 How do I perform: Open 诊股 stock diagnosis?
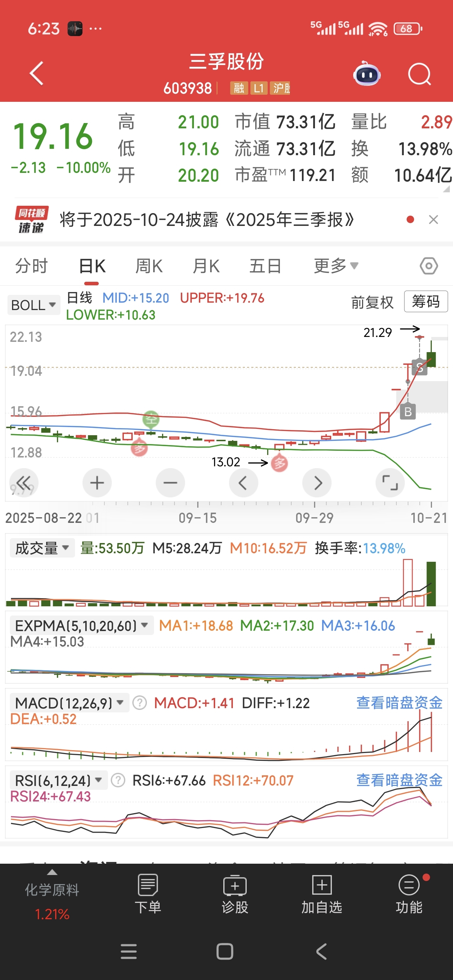click(235, 894)
